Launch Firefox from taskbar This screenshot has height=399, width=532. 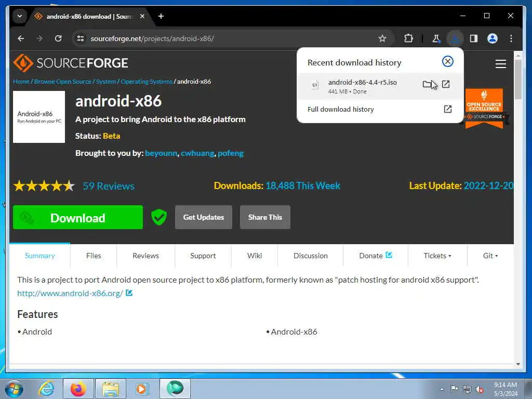(x=78, y=389)
